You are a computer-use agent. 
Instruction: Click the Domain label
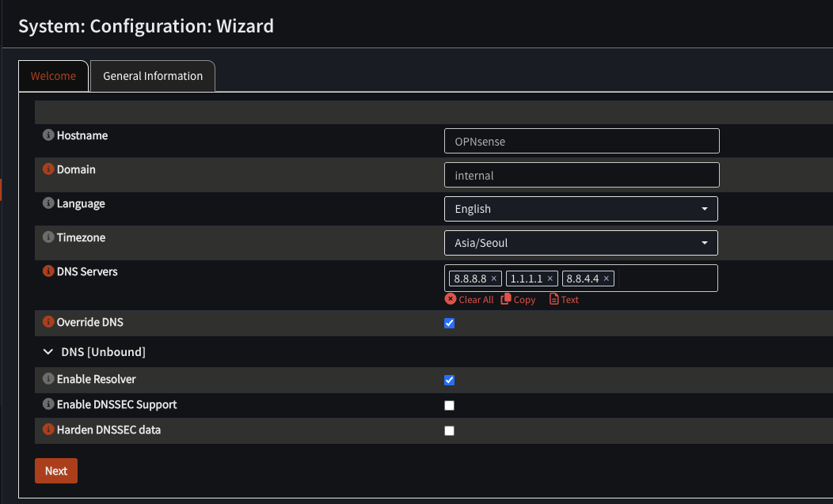coord(76,169)
